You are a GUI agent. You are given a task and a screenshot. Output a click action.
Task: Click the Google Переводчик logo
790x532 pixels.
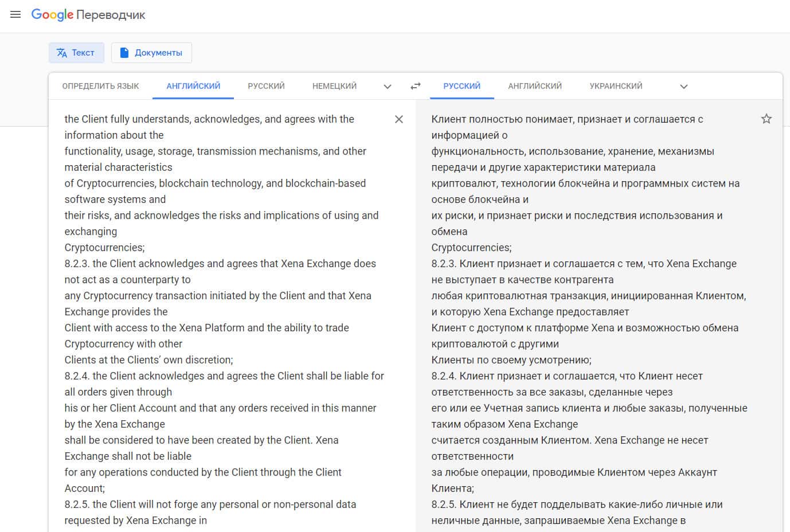(88, 15)
